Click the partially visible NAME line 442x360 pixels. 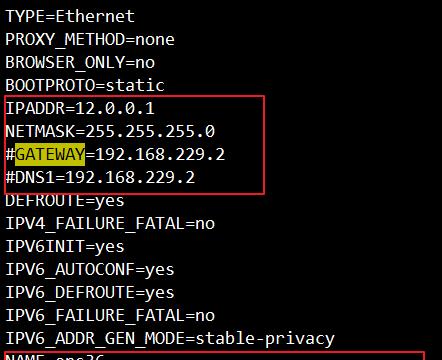point(55,357)
